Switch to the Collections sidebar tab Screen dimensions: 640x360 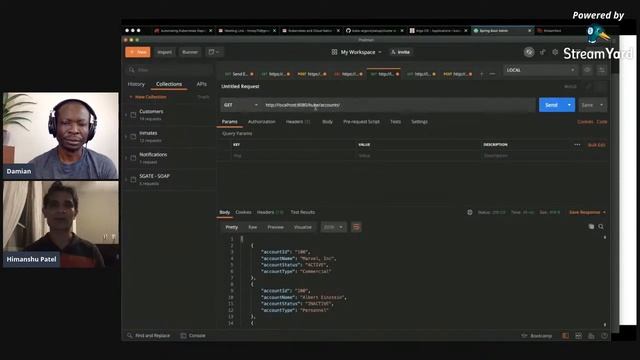tap(169, 84)
